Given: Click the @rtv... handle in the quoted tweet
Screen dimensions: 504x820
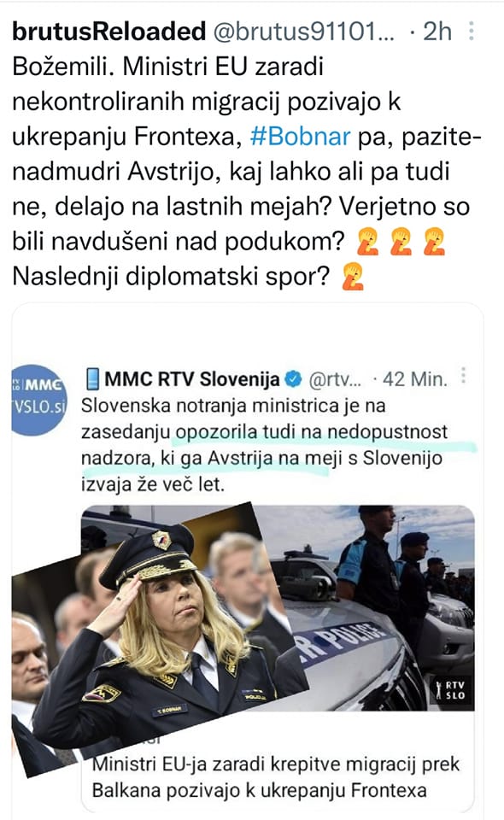Looking at the screenshot, I should (335, 379).
